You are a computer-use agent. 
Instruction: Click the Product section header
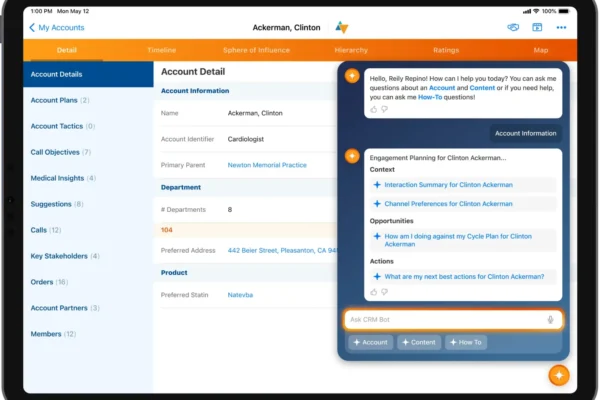[174, 273]
